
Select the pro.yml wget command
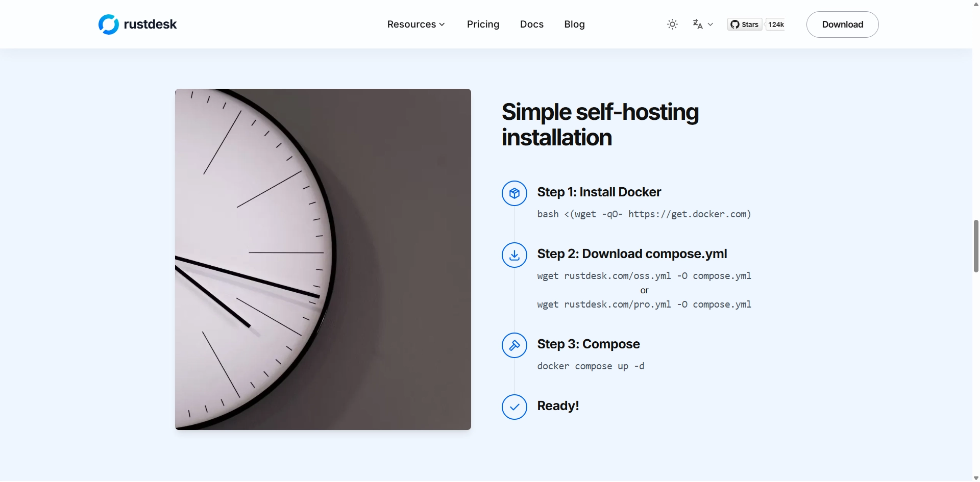644,305
